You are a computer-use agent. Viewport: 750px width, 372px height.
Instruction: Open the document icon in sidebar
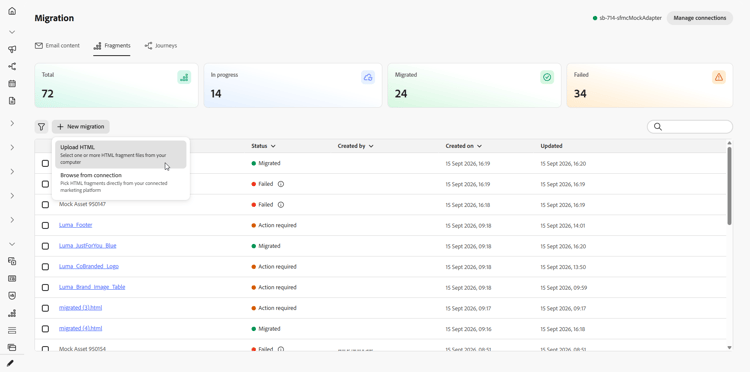coord(12,101)
